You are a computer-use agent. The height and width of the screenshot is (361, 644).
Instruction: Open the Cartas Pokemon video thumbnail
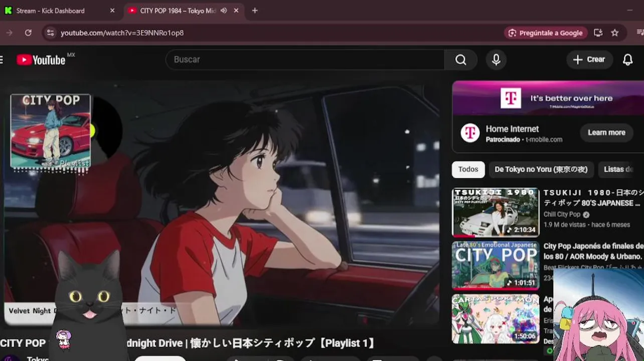point(496,319)
